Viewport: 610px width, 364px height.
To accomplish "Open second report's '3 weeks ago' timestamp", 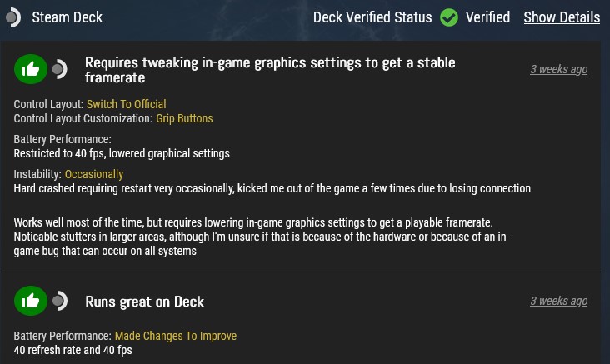I will click(x=558, y=301).
